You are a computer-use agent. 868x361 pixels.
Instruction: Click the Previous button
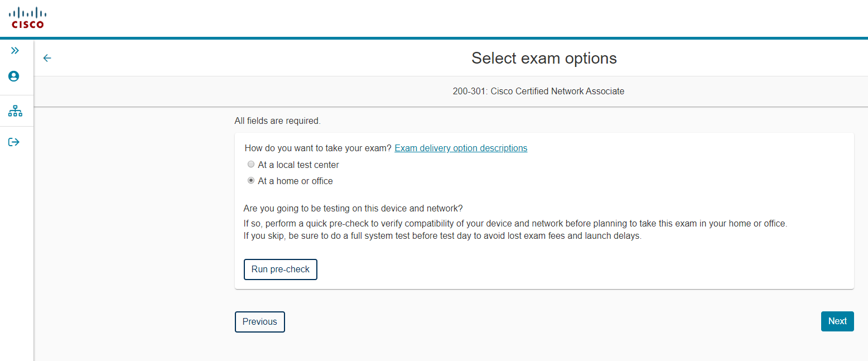pos(260,322)
